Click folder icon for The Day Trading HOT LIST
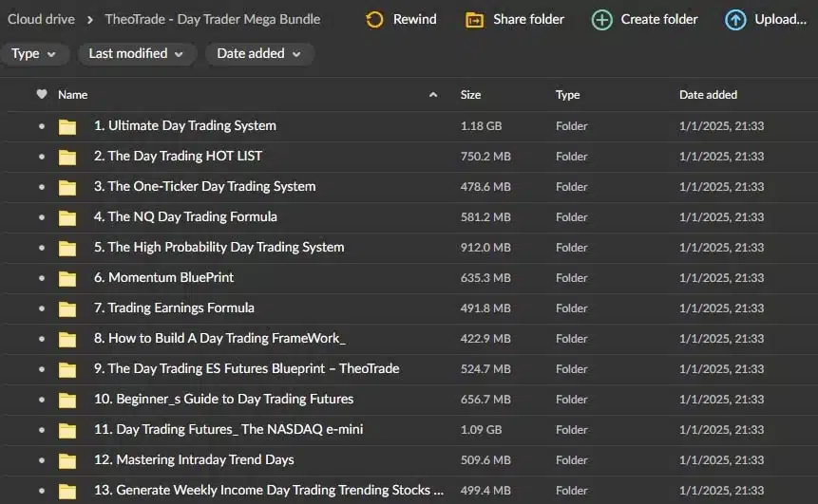 (x=67, y=157)
